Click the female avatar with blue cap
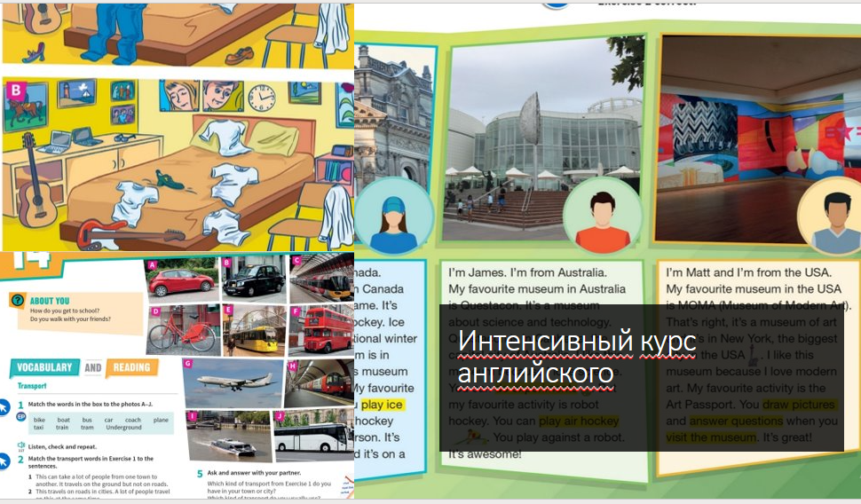861x504 pixels. pyautogui.click(x=393, y=217)
